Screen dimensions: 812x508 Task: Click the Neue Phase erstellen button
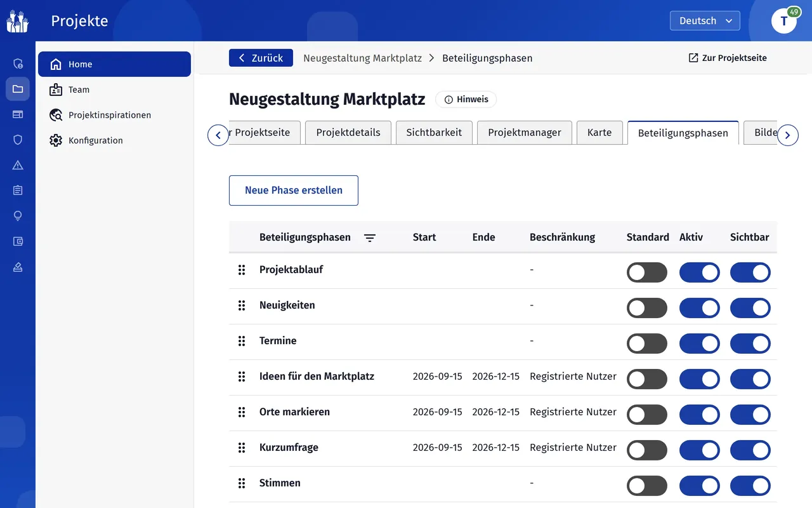click(x=294, y=190)
